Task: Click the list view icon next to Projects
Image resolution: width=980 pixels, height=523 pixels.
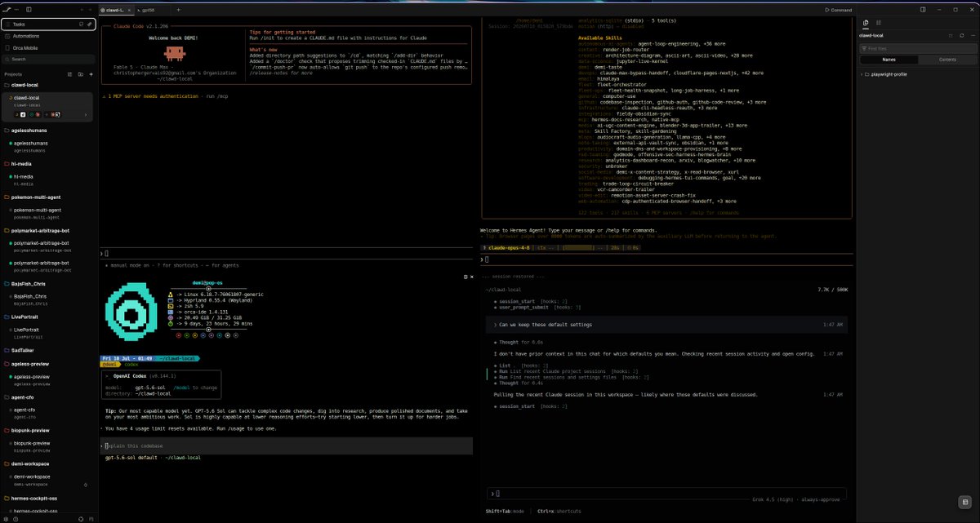Action: click(x=70, y=74)
